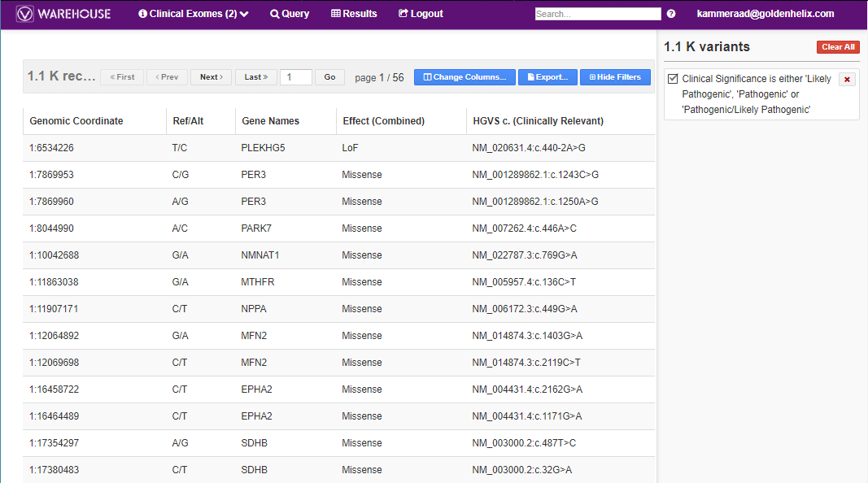Open the MTHFR gene link
Screen dimensions: 868x483
[259, 281]
